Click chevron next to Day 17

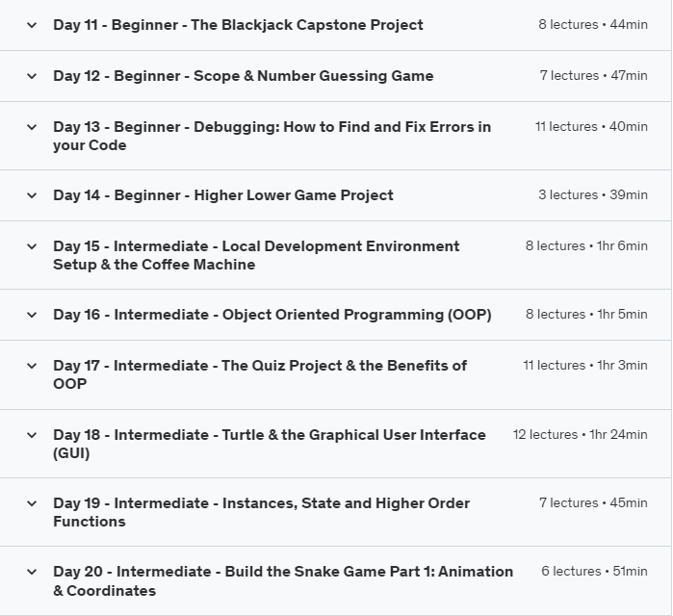32,366
